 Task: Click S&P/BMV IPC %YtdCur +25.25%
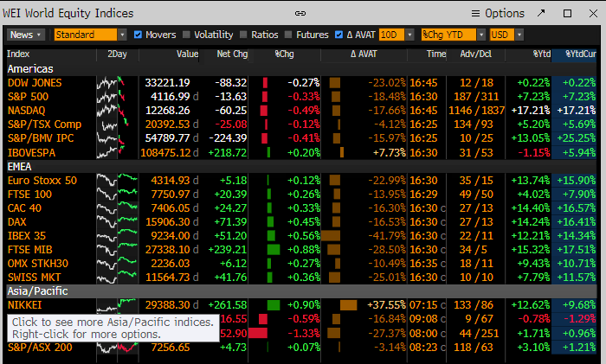coord(577,138)
